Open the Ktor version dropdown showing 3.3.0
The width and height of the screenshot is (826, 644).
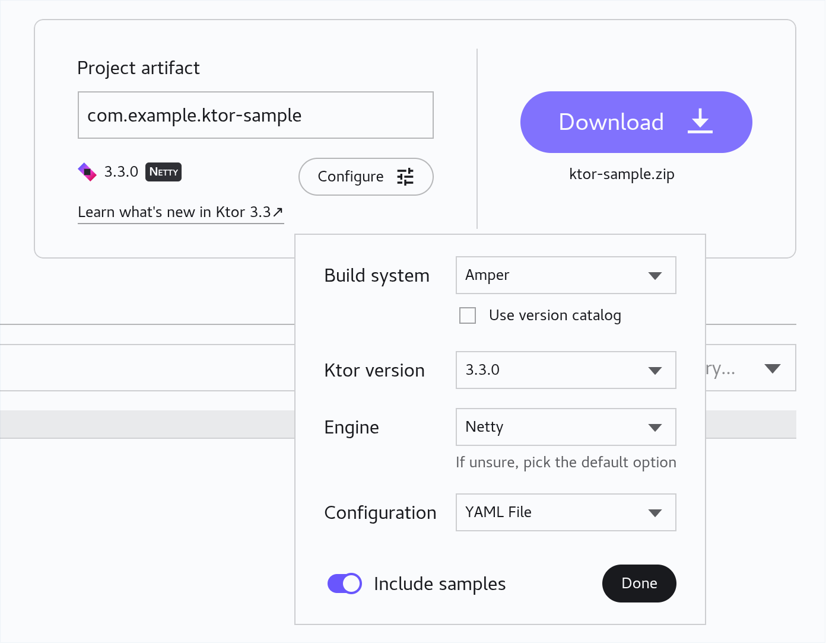(x=566, y=370)
